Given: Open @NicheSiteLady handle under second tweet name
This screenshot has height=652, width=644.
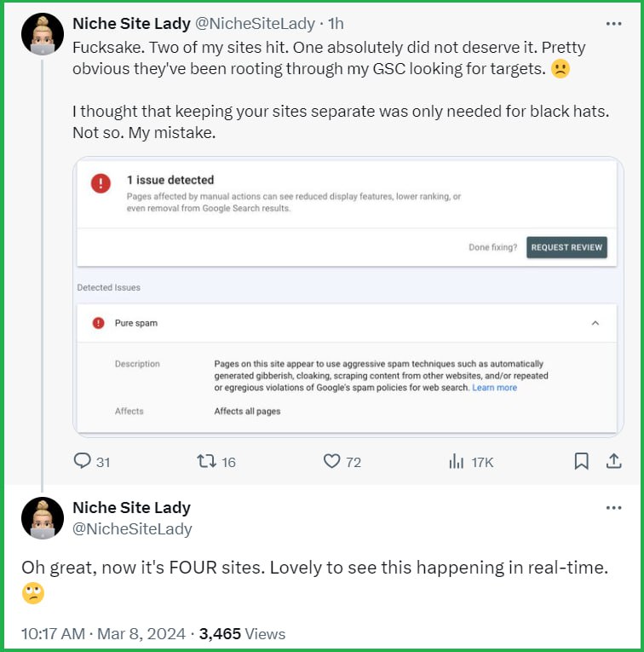Looking at the screenshot, I should click(x=132, y=529).
